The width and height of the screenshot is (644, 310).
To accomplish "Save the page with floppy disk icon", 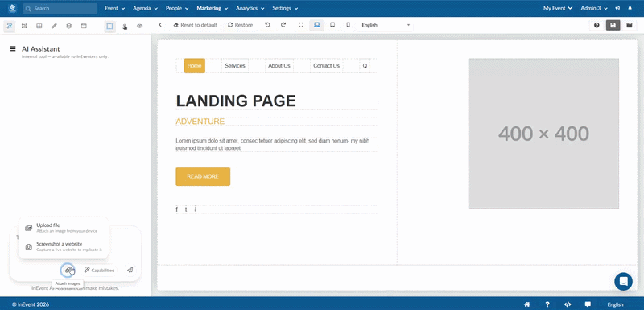I will pos(613,25).
